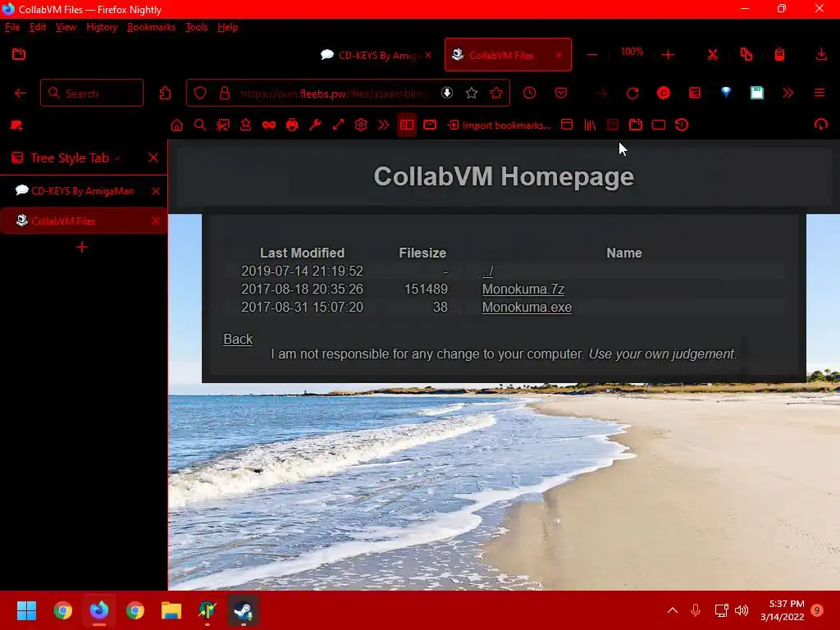The height and width of the screenshot is (630, 840).
Task: Select CD-KEYS By AmigaMan in the tree sidebar
Action: (83, 190)
